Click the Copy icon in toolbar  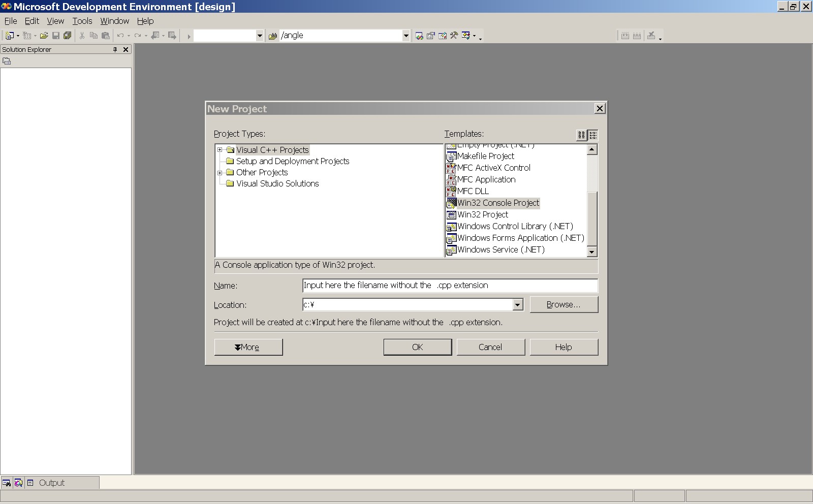click(93, 36)
